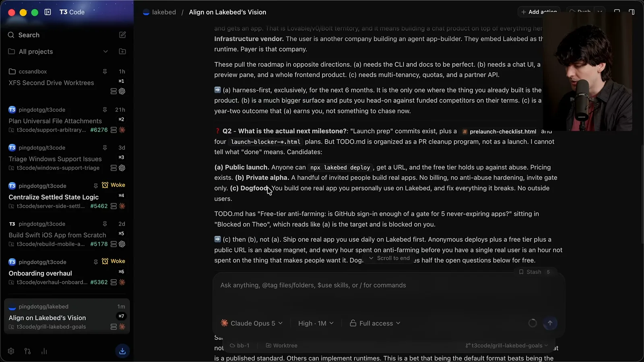Open settings gear in sidebar footer
Screen dimensions: 644x362
coord(11,351)
